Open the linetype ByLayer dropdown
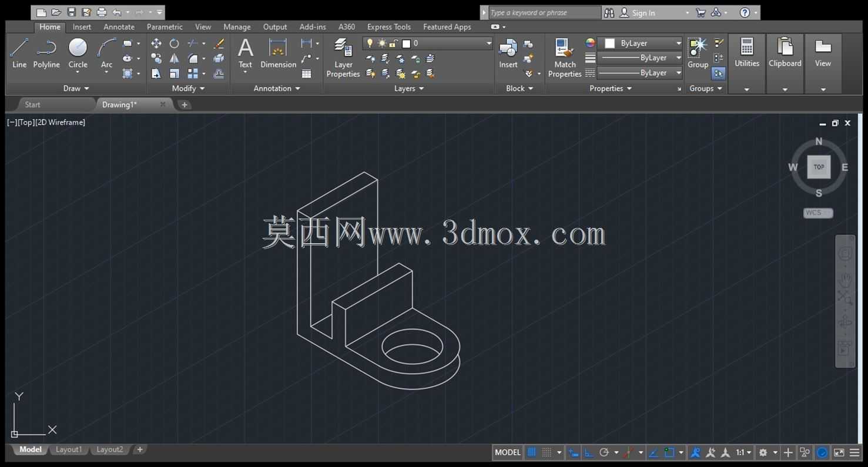The height and width of the screenshot is (467, 868). click(x=640, y=73)
